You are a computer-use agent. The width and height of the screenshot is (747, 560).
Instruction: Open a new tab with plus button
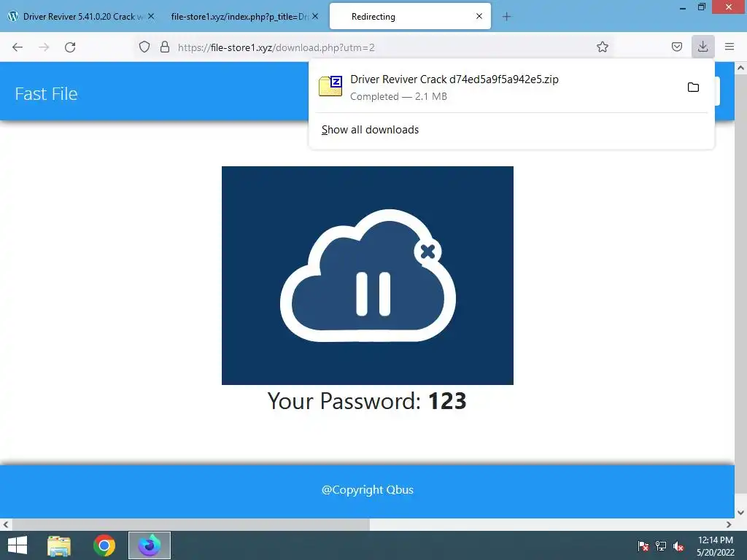(x=506, y=17)
